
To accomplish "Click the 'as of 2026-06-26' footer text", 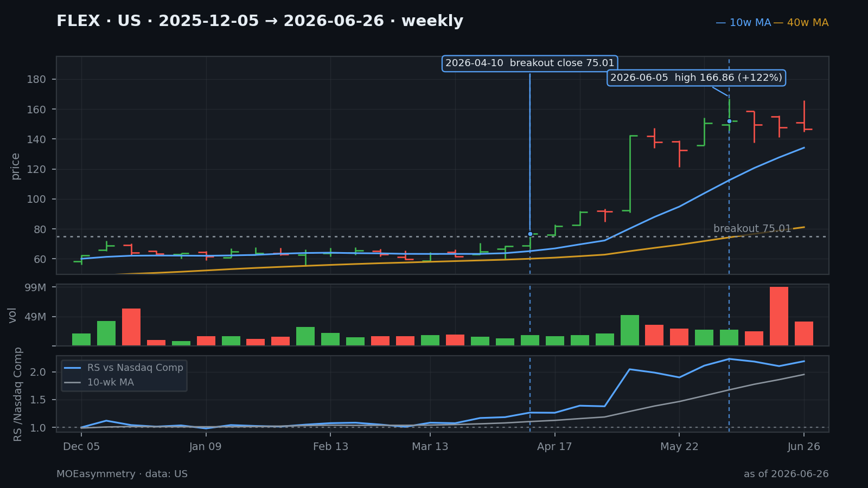I will [786, 474].
